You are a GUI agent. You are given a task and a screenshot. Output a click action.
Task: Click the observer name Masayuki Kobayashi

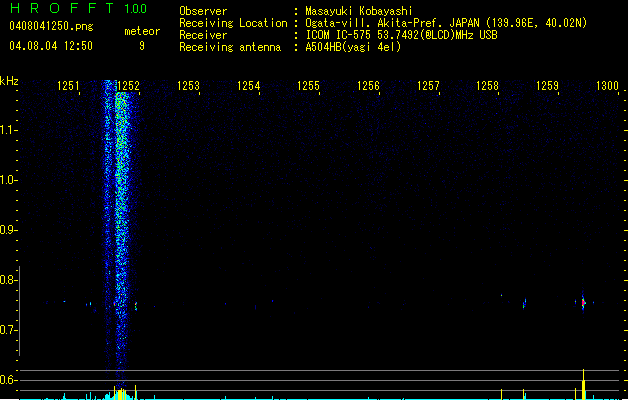tap(359, 11)
